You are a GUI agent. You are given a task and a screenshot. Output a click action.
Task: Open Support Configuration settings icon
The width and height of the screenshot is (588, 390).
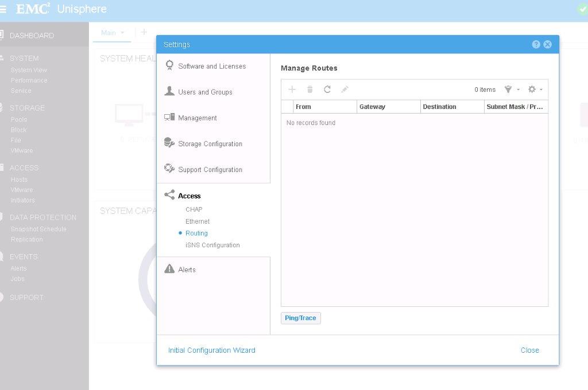(x=169, y=169)
